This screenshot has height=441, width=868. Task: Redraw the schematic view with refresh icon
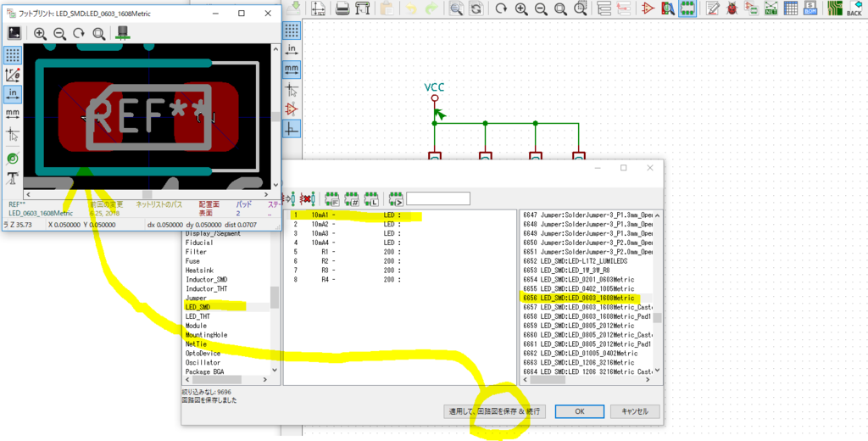click(x=501, y=8)
